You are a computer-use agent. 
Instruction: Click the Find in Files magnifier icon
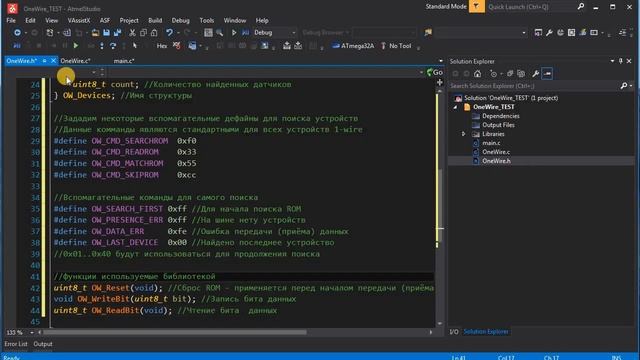point(219,33)
